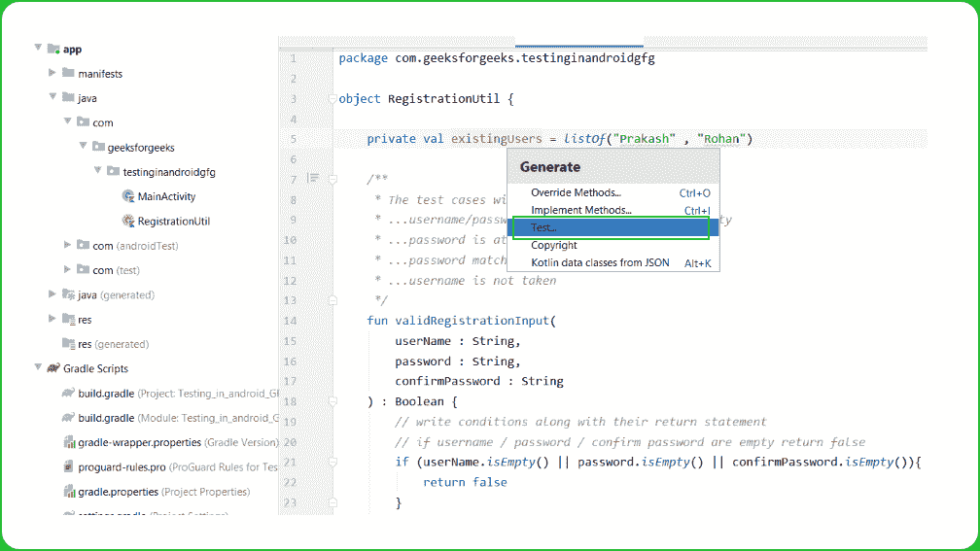Screen dimensions: 980x551
Task: Click the fold marker beside the comment block
Action: coord(332,179)
